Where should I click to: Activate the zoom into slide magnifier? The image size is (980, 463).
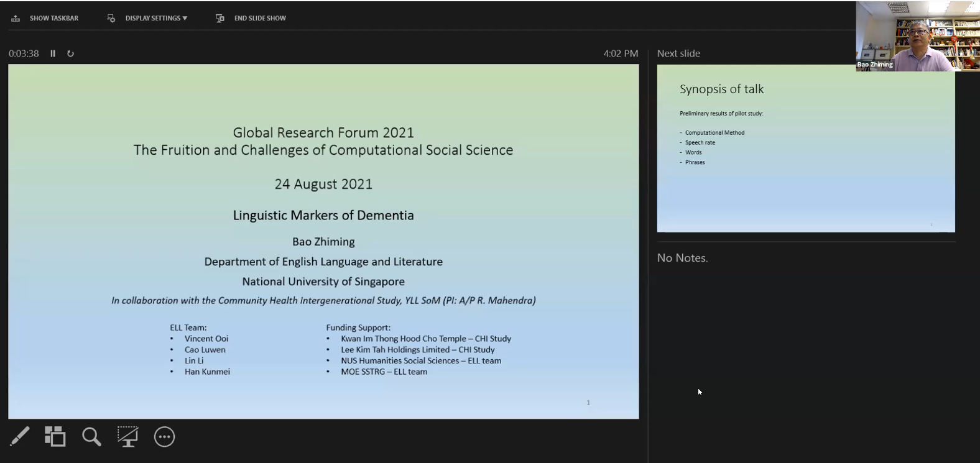click(x=91, y=436)
